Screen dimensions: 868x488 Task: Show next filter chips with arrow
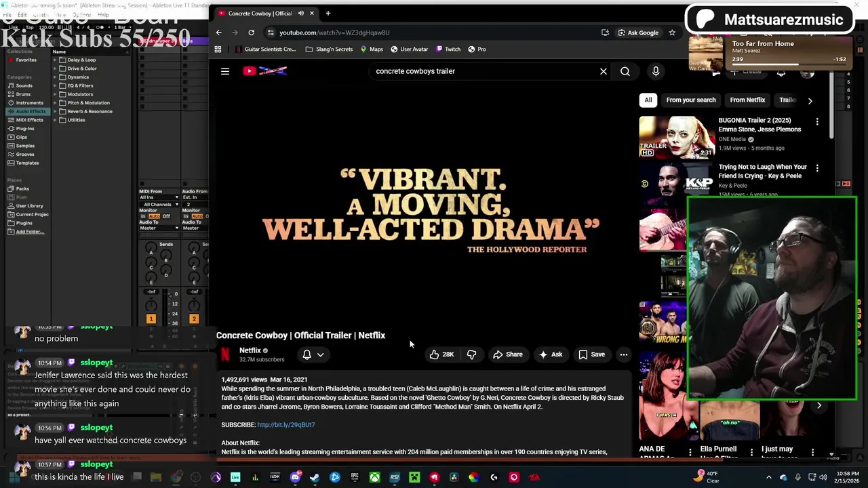(x=810, y=100)
